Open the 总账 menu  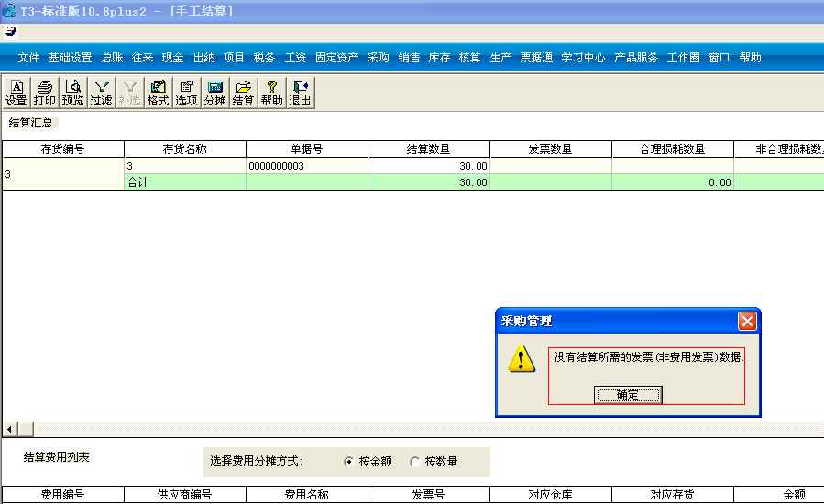(112, 58)
